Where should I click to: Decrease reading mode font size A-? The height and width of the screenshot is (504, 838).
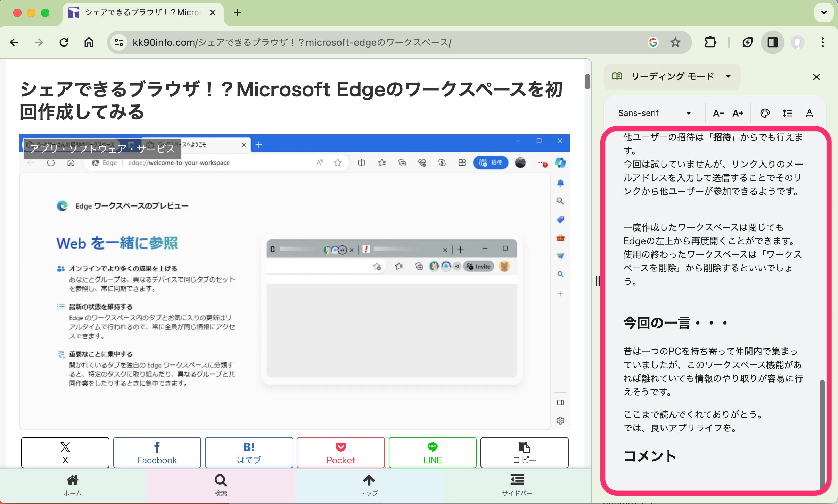[718, 113]
